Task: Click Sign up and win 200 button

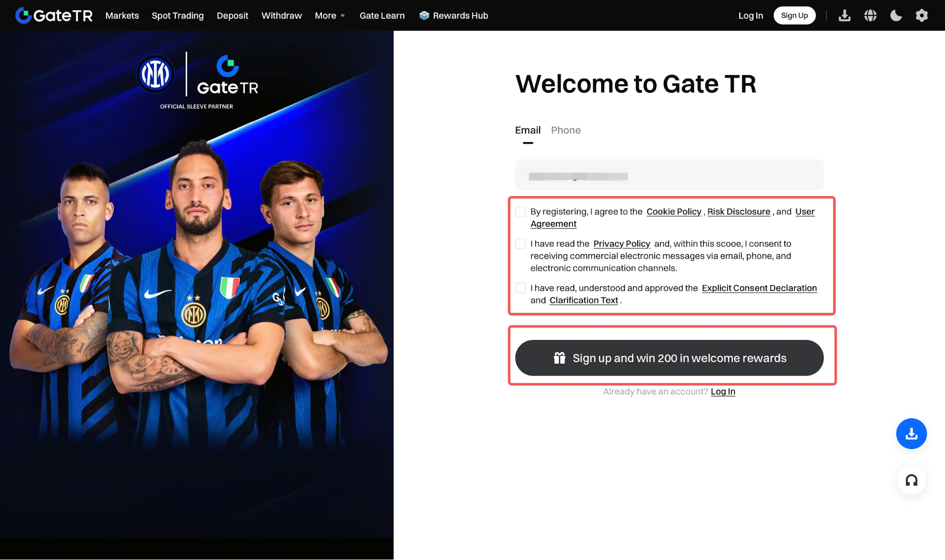Action: (x=669, y=358)
